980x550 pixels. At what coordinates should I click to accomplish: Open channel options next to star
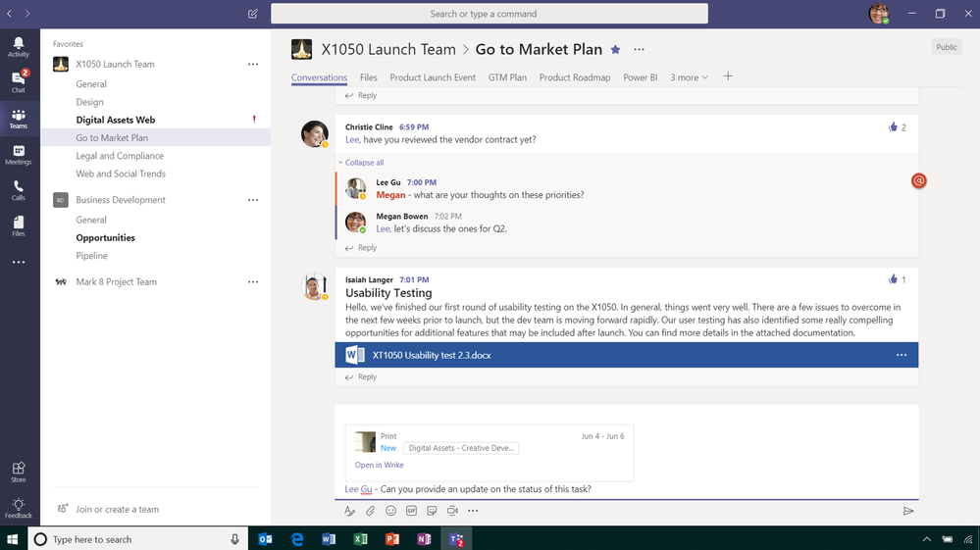pyautogui.click(x=639, y=49)
